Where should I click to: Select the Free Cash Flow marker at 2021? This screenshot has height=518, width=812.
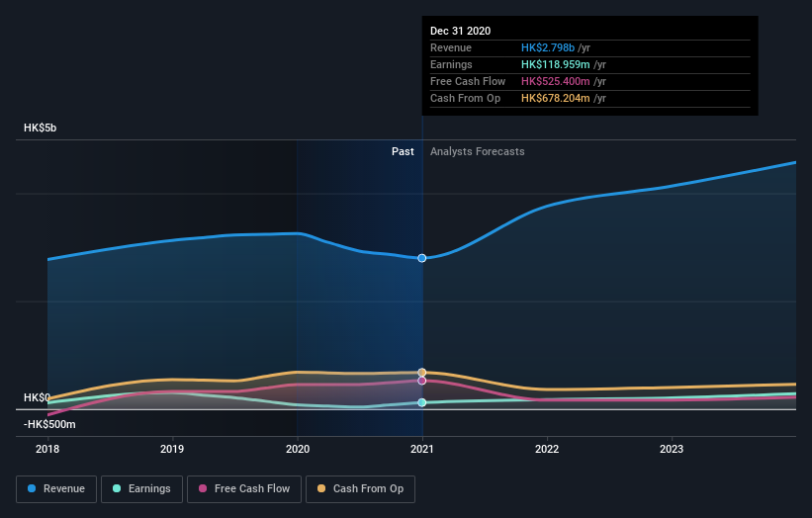click(x=422, y=381)
